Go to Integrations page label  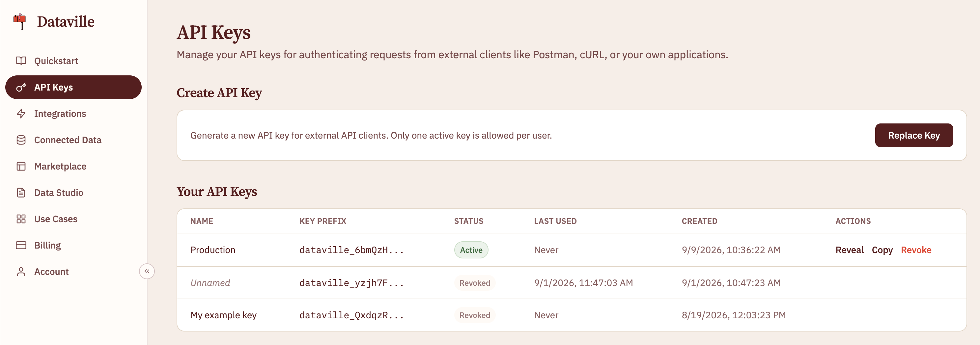[60, 113]
